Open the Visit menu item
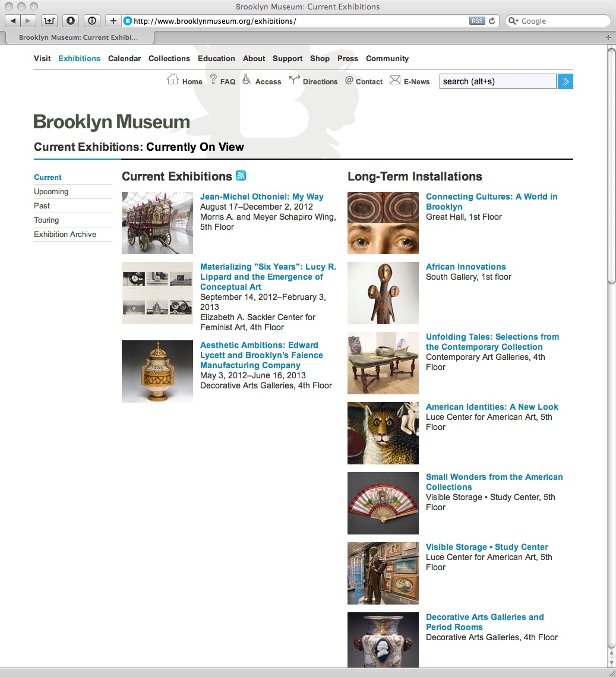Image resolution: width=616 pixels, height=677 pixels. [42, 58]
